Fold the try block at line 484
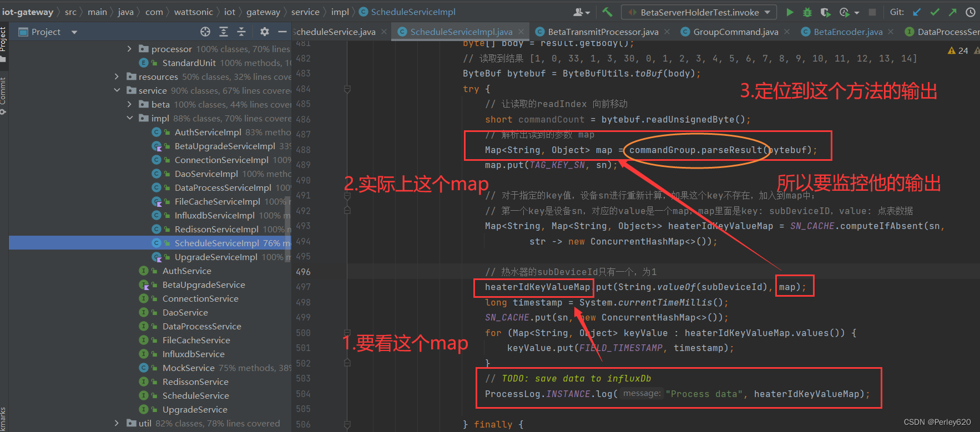This screenshot has height=432, width=980. click(347, 89)
